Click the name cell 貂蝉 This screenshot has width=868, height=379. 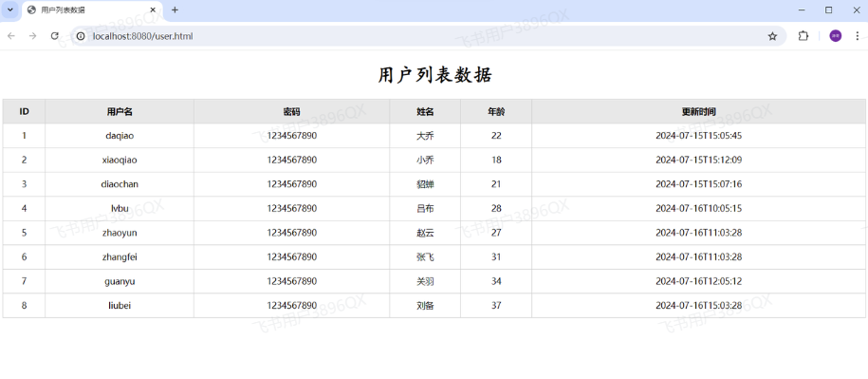click(x=425, y=184)
